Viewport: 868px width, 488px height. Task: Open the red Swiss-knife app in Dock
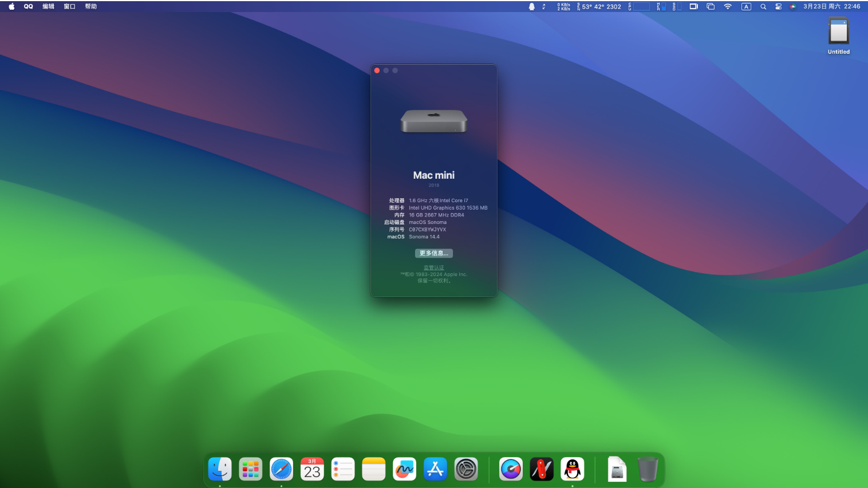click(x=542, y=469)
